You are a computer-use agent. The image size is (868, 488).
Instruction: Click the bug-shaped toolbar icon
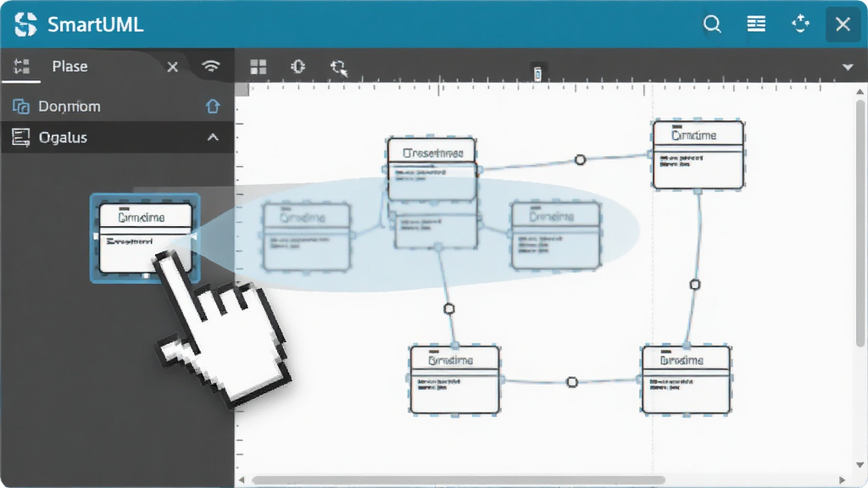tap(298, 67)
